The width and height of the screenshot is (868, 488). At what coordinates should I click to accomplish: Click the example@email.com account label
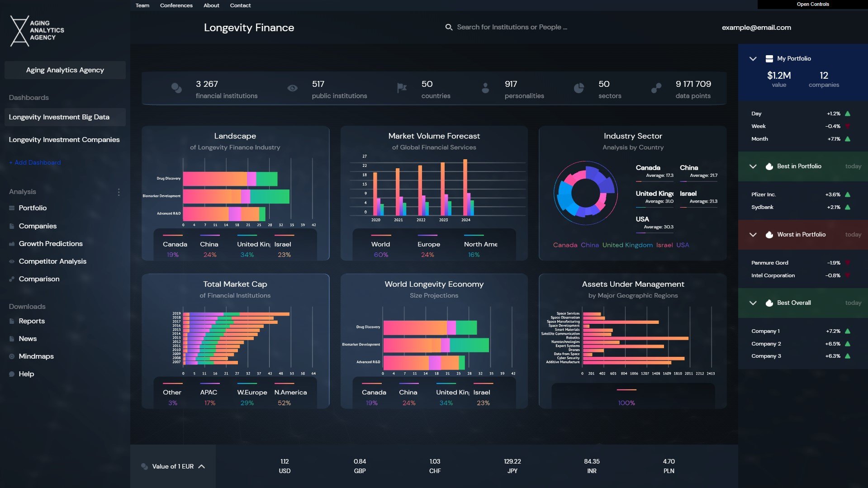[756, 28]
